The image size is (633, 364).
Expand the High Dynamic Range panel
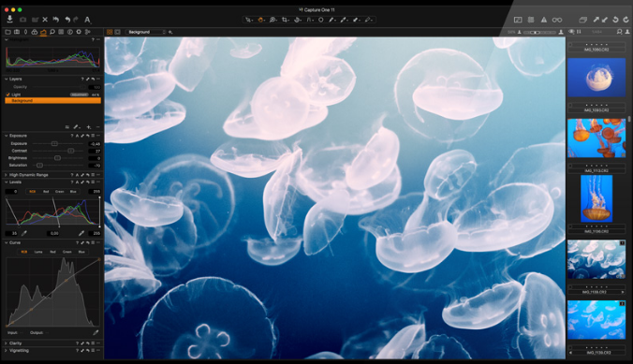tap(6, 175)
